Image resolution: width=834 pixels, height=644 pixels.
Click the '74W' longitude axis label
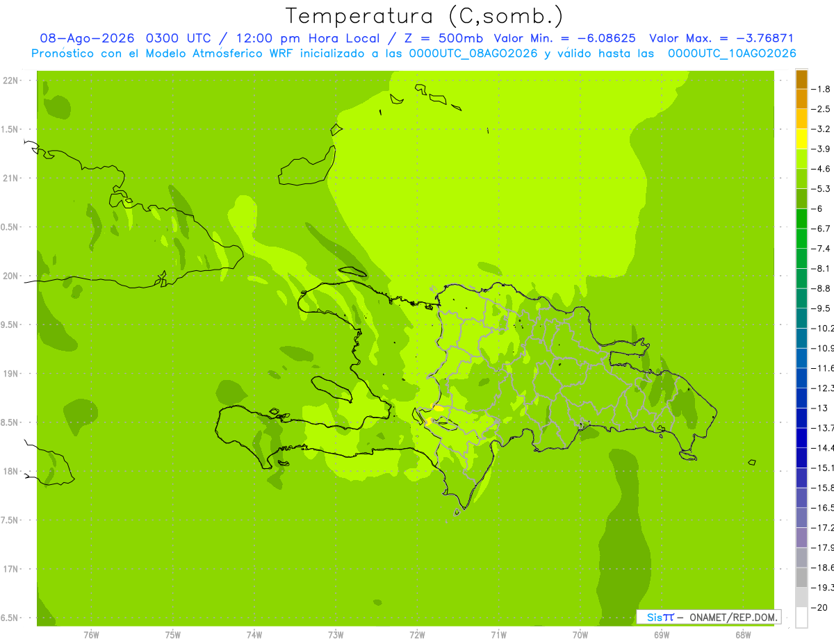tap(254, 635)
